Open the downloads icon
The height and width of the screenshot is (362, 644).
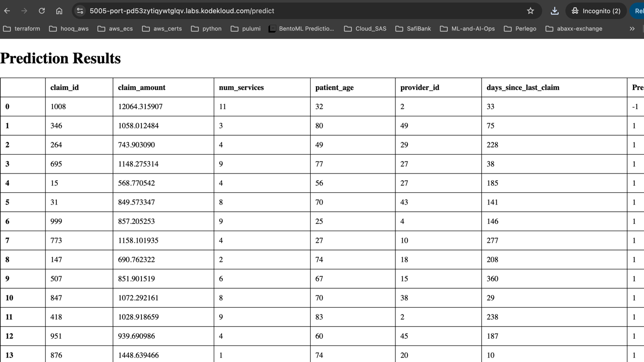(554, 11)
